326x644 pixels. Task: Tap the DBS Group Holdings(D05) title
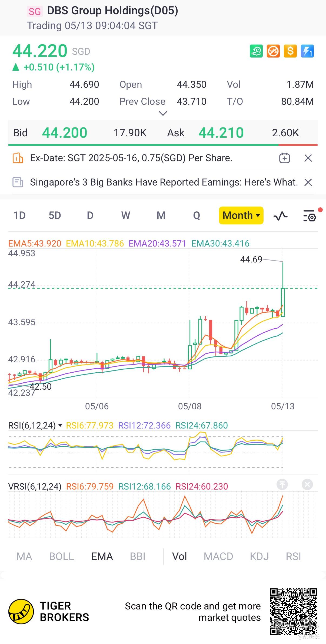112,11
